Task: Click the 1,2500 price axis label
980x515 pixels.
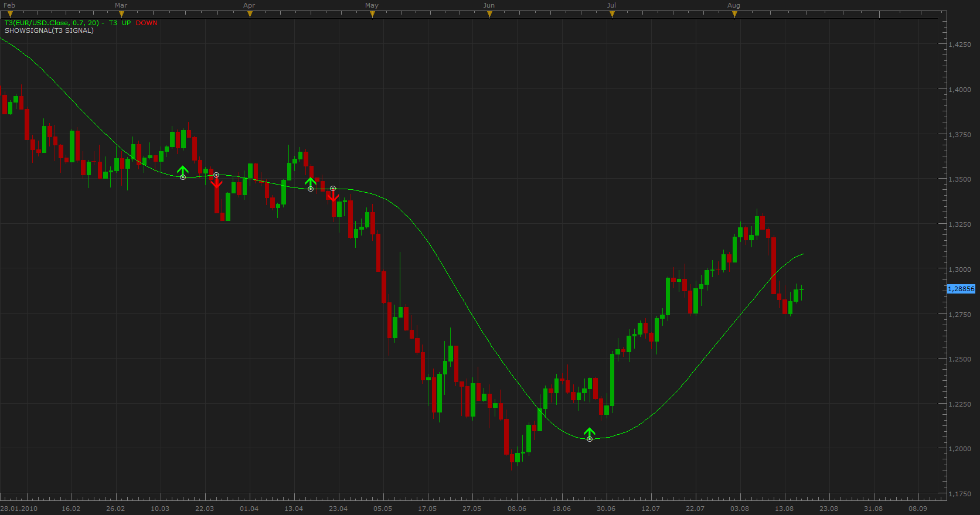Action: coord(960,359)
